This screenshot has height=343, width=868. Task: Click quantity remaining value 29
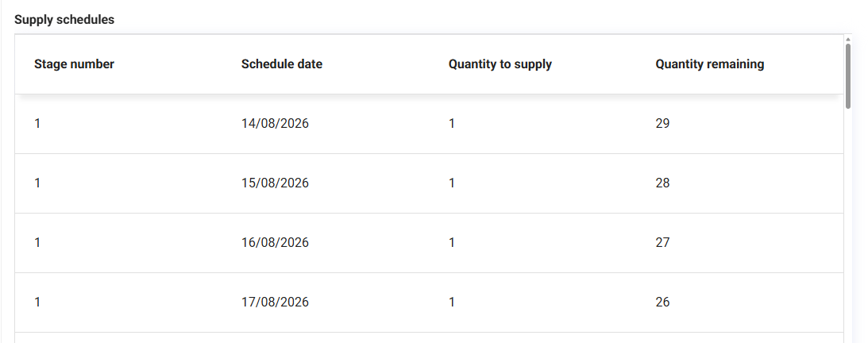(x=662, y=123)
